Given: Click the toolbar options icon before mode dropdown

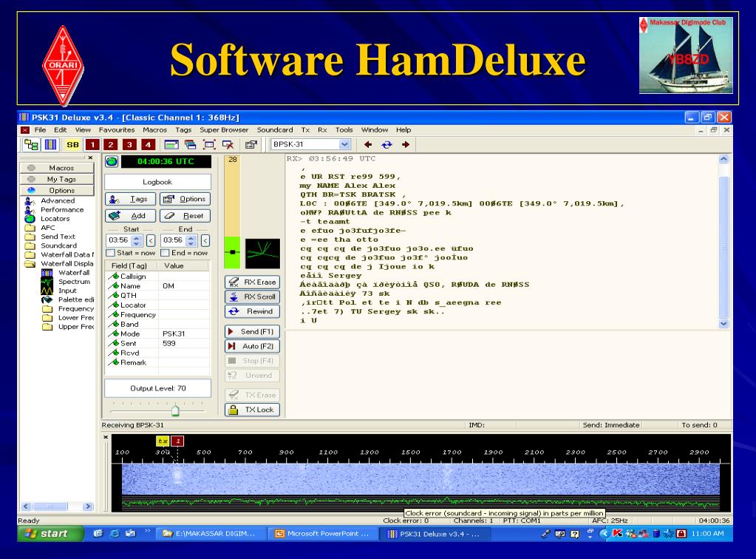Looking at the screenshot, I should point(251,144).
